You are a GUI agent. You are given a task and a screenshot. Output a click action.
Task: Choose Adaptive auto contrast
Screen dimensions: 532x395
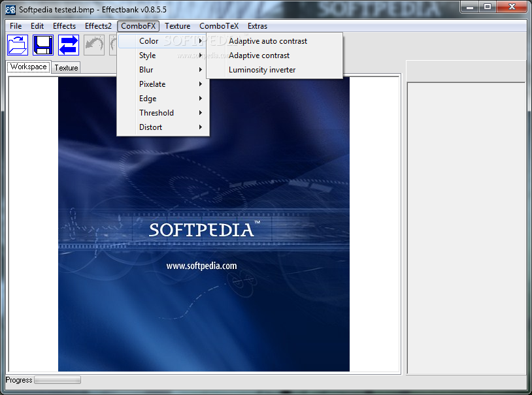(274, 41)
